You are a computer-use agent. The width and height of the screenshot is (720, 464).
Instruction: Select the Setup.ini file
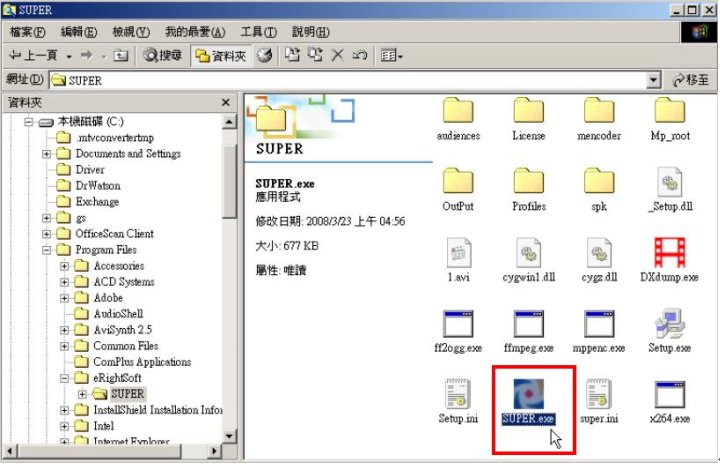(458, 402)
